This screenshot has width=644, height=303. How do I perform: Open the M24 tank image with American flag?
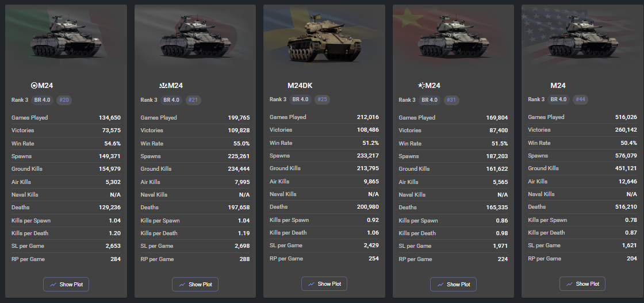point(582,37)
